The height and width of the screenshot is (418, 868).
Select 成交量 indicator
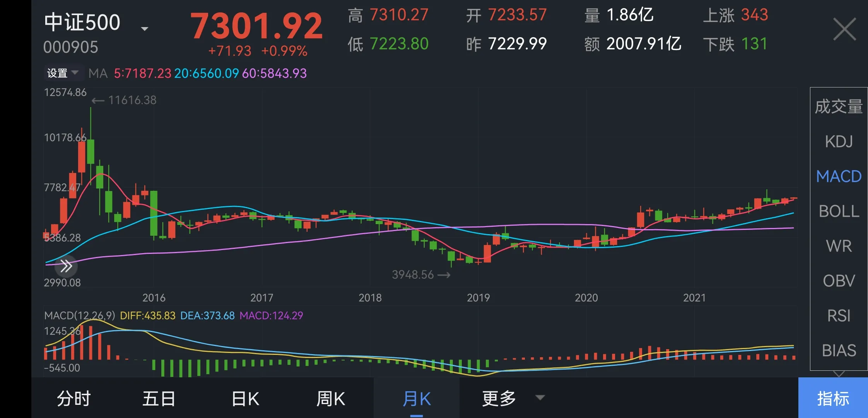tap(839, 106)
